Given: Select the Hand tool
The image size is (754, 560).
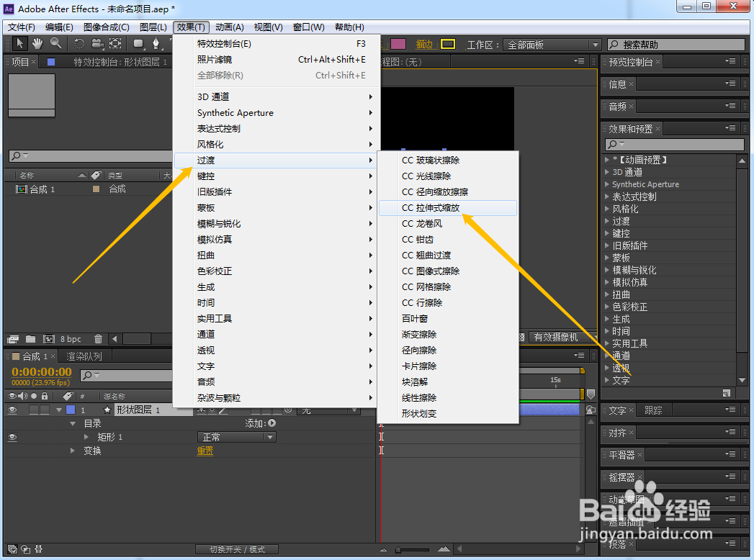Looking at the screenshot, I should 37,43.
